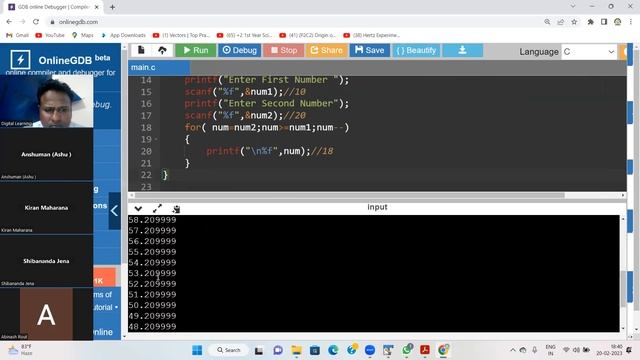Beautify the source code

tap(416, 50)
